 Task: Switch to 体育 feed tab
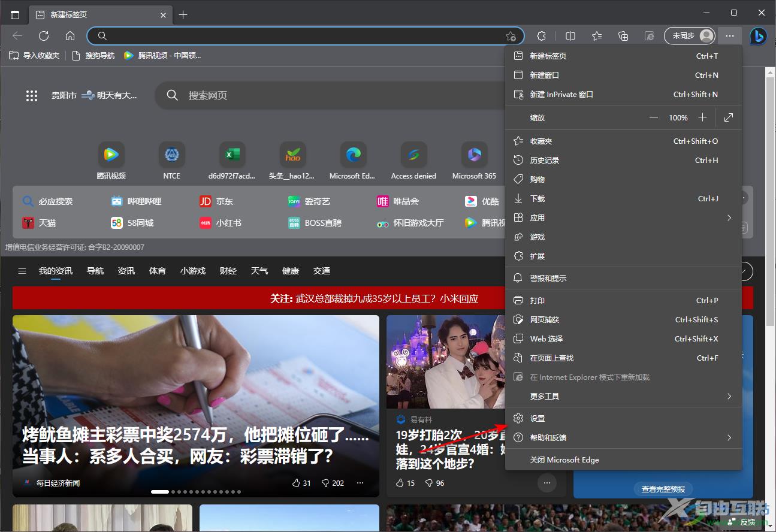click(x=158, y=271)
